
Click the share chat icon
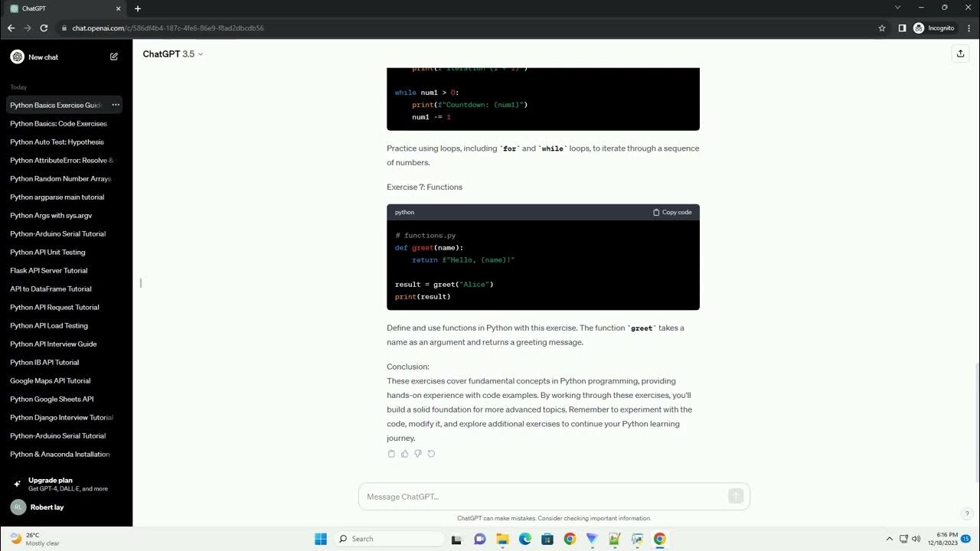[960, 54]
